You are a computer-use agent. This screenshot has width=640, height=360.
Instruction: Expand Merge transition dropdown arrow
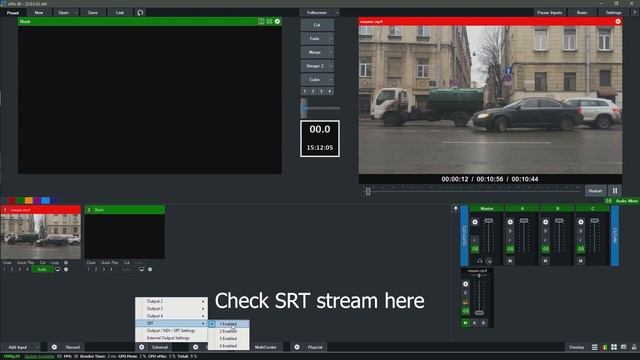(x=331, y=52)
